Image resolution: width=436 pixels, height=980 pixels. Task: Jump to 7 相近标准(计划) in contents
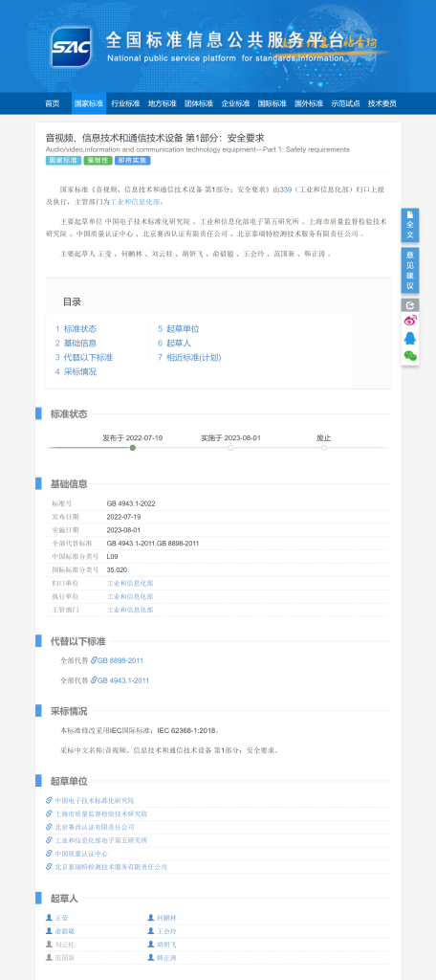pos(189,358)
